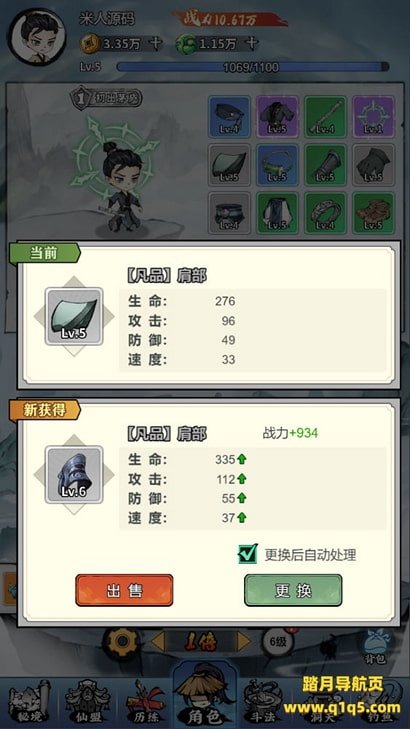The height and width of the screenshot is (729, 410).
Task: Increase multiplier with right arrow
Action: pos(244,643)
